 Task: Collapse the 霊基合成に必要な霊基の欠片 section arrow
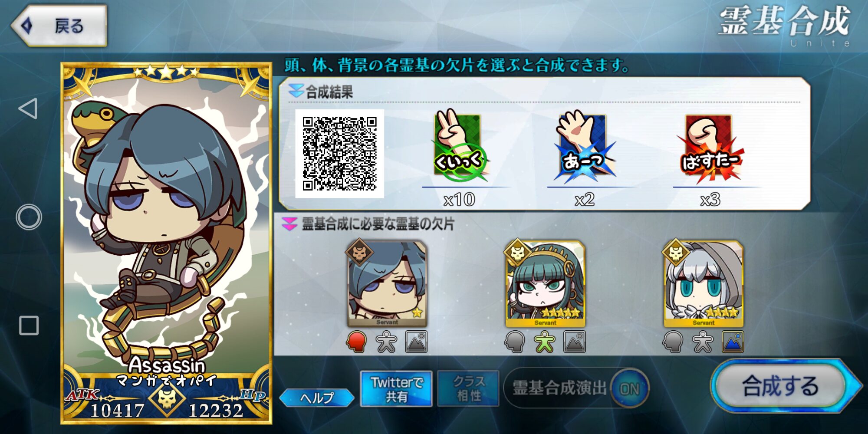(x=289, y=224)
